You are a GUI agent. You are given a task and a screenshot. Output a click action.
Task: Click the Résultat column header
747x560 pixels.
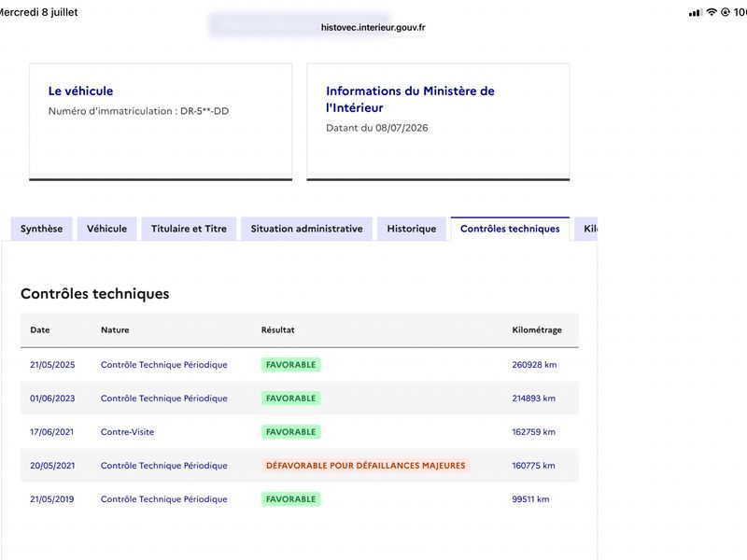tap(277, 329)
